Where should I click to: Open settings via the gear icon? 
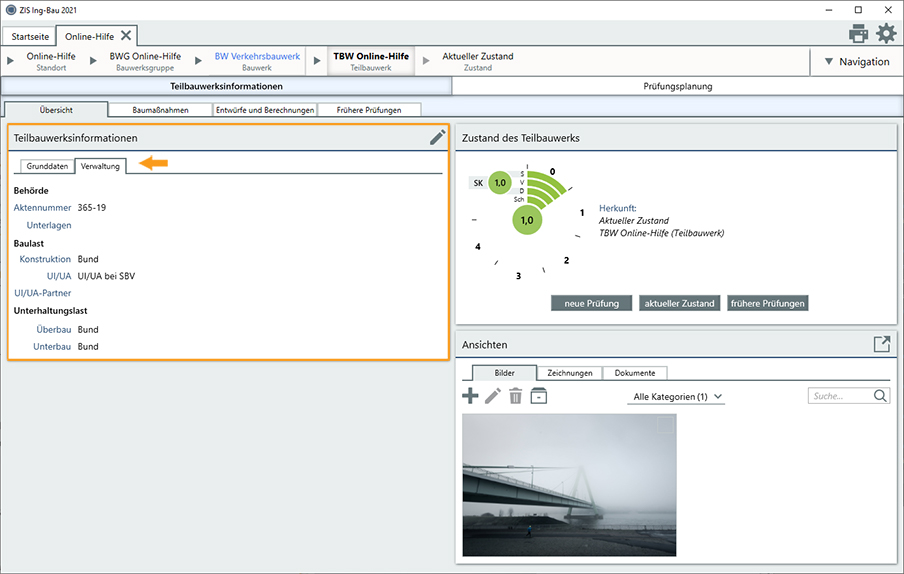pos(886,33)
